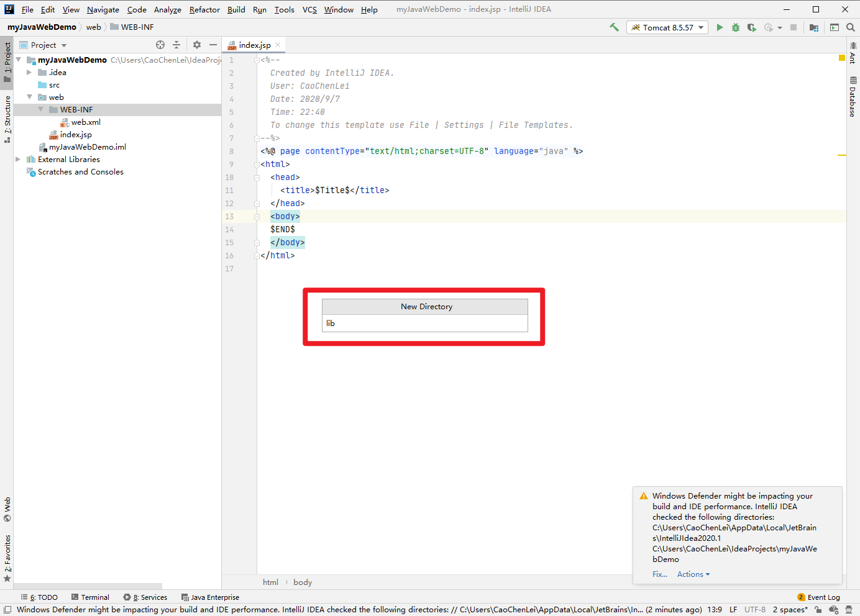Hide the Project tool window minus icon
The image size is (860, 616).
click(213, 45)
